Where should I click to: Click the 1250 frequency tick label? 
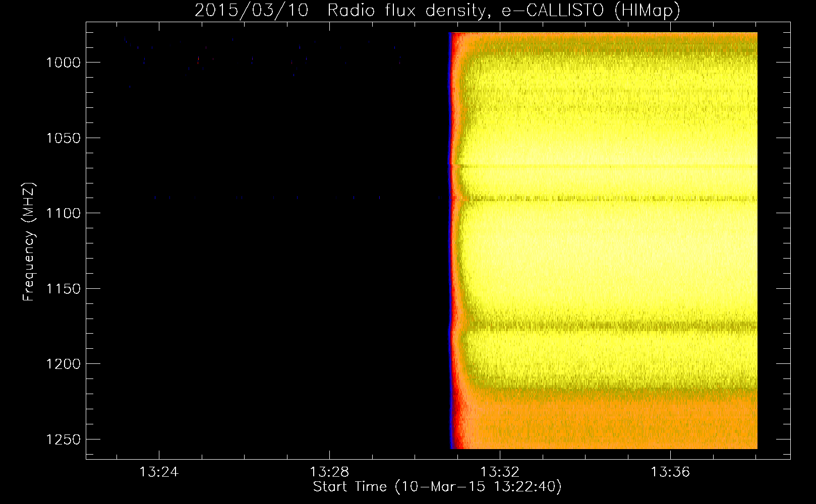pos(63,439)
